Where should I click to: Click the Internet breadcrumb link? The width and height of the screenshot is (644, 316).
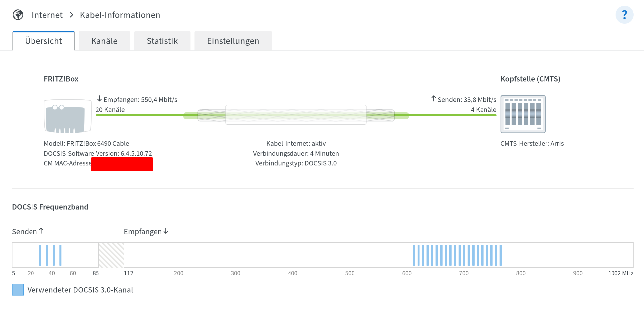(x=47, y=15)
